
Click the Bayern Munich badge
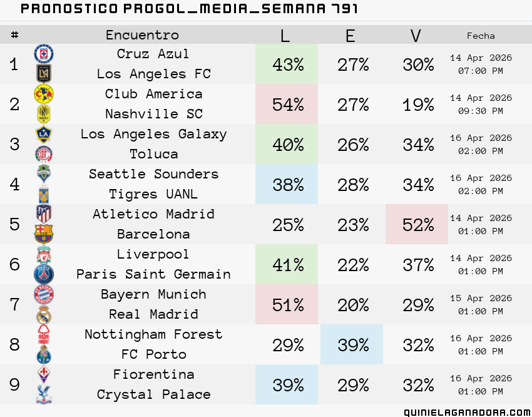click(44, 294)
